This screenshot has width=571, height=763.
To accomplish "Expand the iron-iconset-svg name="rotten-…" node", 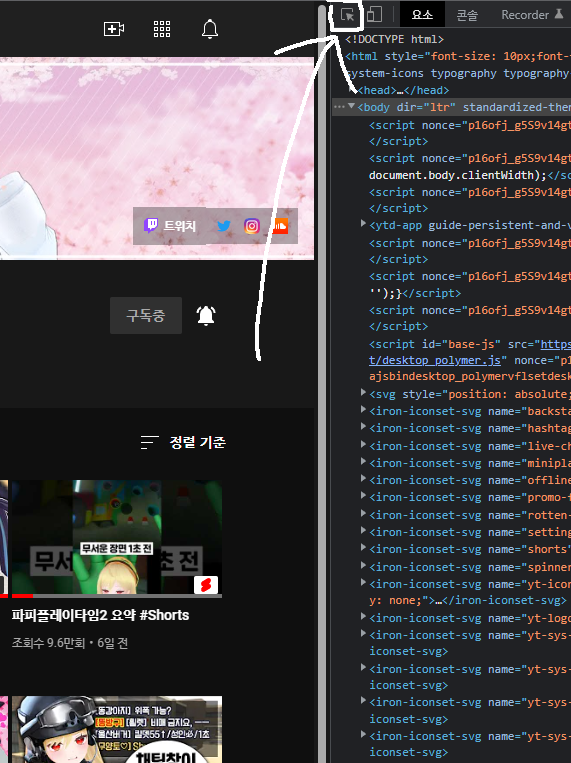I will (x=363, y=513).
